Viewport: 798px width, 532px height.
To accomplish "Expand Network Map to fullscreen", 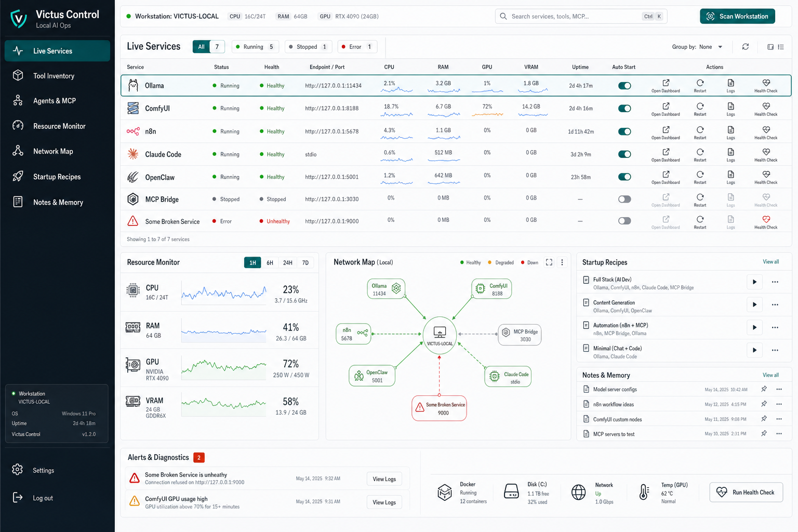I will [x=549, y=262].
